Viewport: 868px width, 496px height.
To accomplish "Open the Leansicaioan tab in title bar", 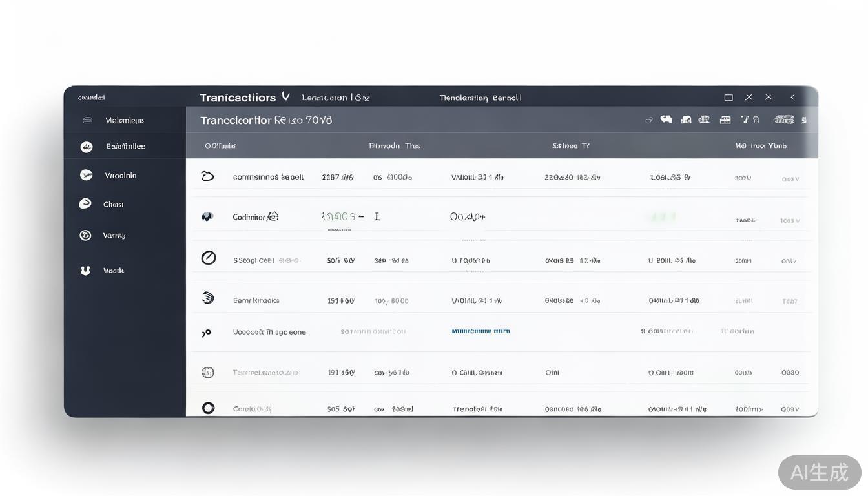I will click(x=335, y=98).
